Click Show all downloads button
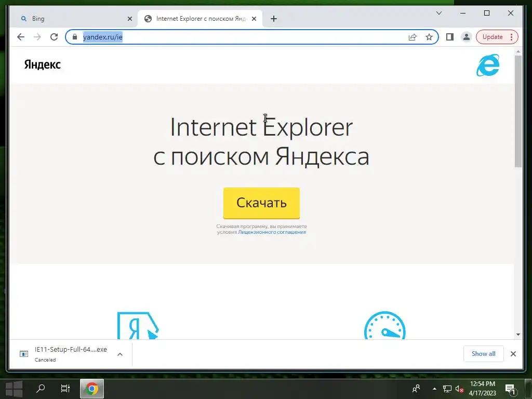The height and width of the screenshot is (399, 532). [484, 354]
